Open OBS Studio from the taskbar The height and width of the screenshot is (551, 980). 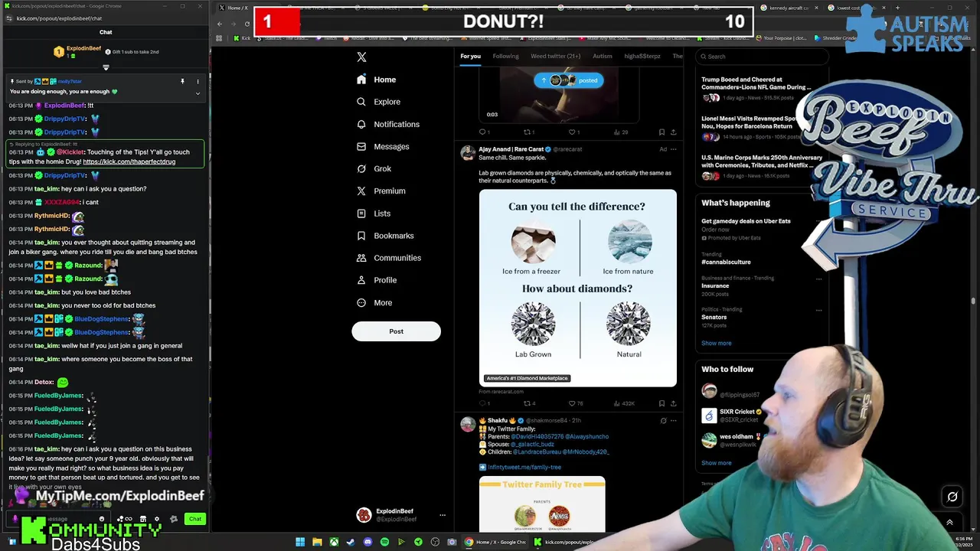(435, 543)
